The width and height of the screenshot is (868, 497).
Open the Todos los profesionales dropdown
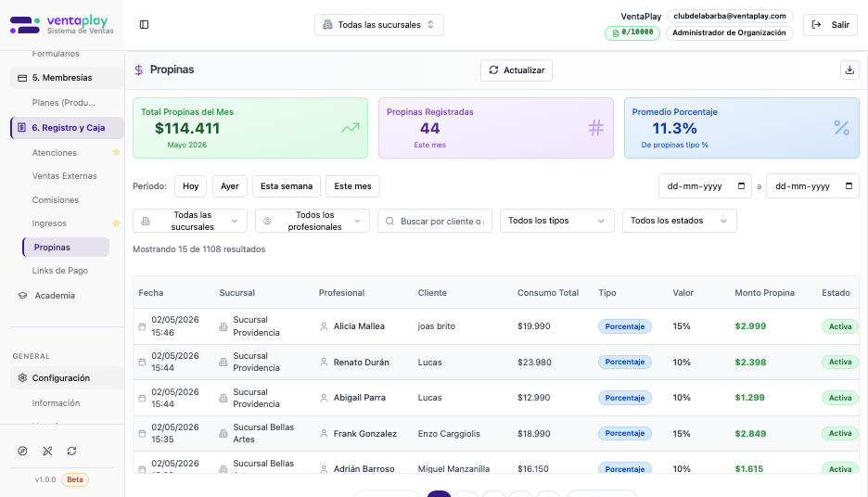[313, 221]
